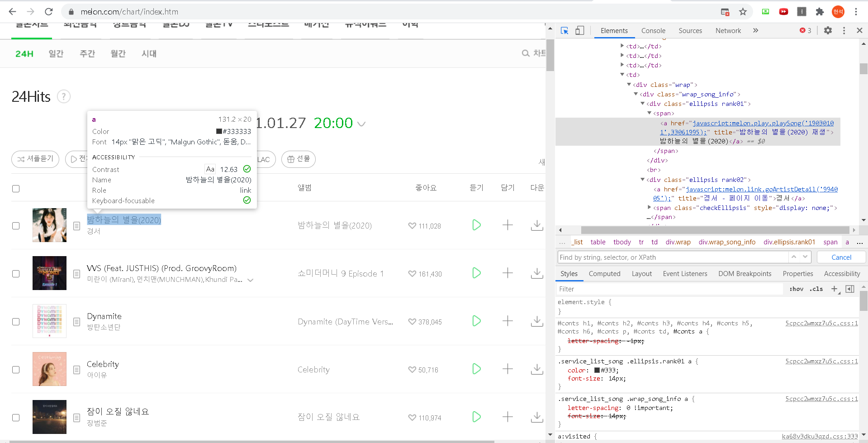Open the Celebrity song title link
This screenshot has height=443, width=868.
pos(103,364)
